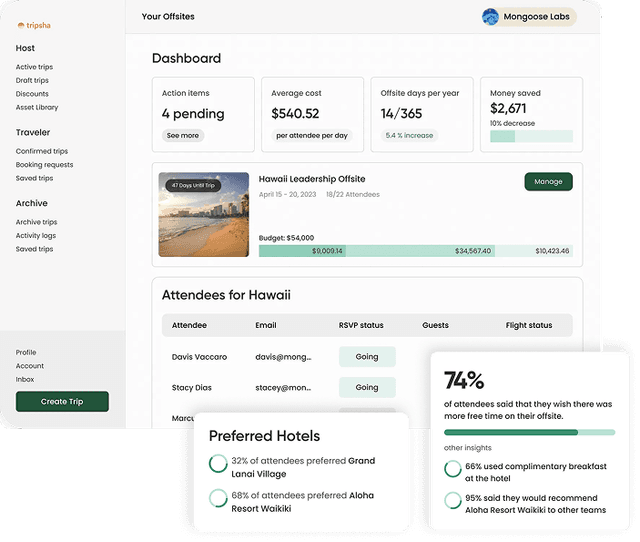Screen dimensions: 640x542
Task: Toggle Stacy Dias's Going RSVP status
Action: click(x=367, y=387)
